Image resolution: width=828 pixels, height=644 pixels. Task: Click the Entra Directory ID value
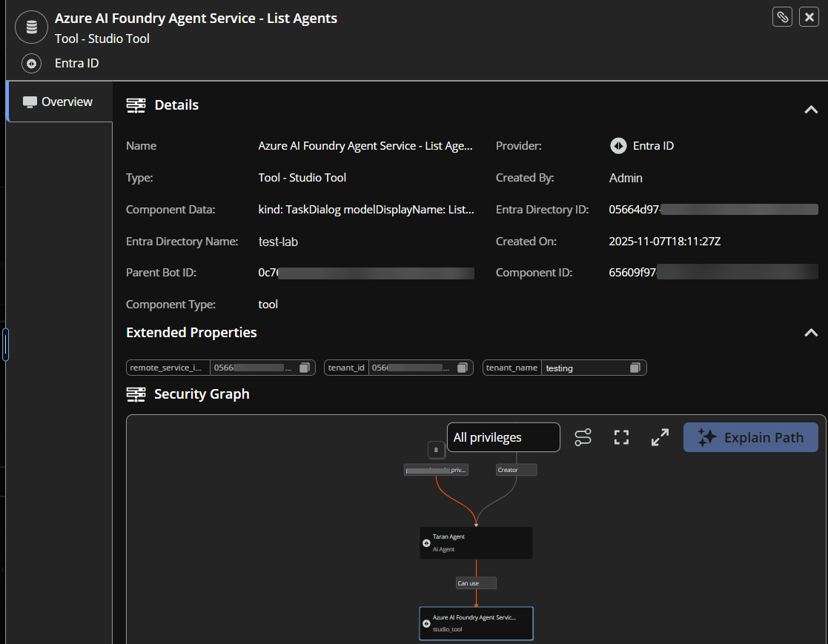pyautogui.click(x=713, y=210)
